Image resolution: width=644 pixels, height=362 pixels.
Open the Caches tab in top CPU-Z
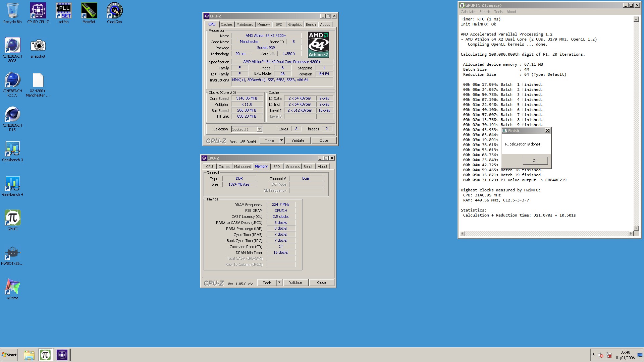click(226, 24)
